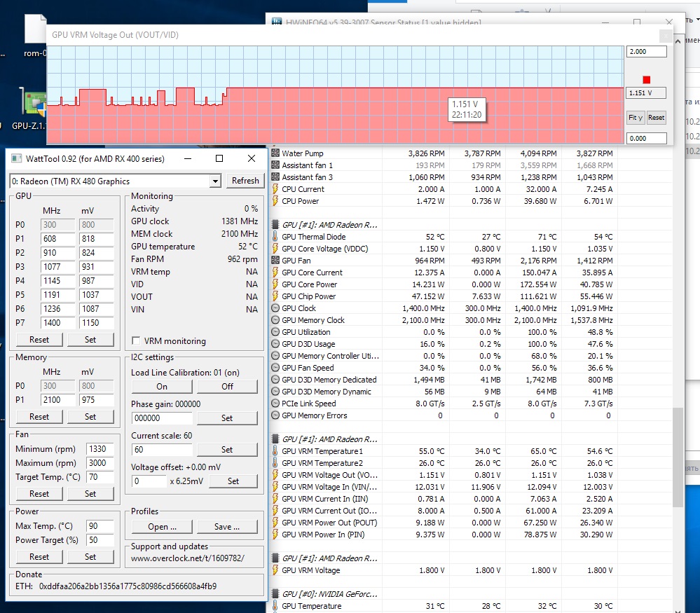This screenshot has width=700, height=613.
Task: Click Reset in the Memory section
Action: (39, 417)
